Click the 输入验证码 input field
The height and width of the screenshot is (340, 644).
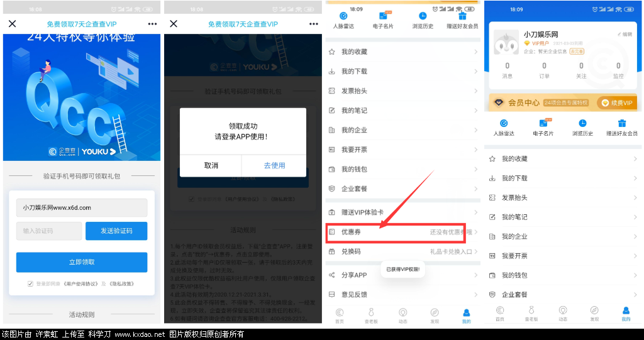click(49, 231)
